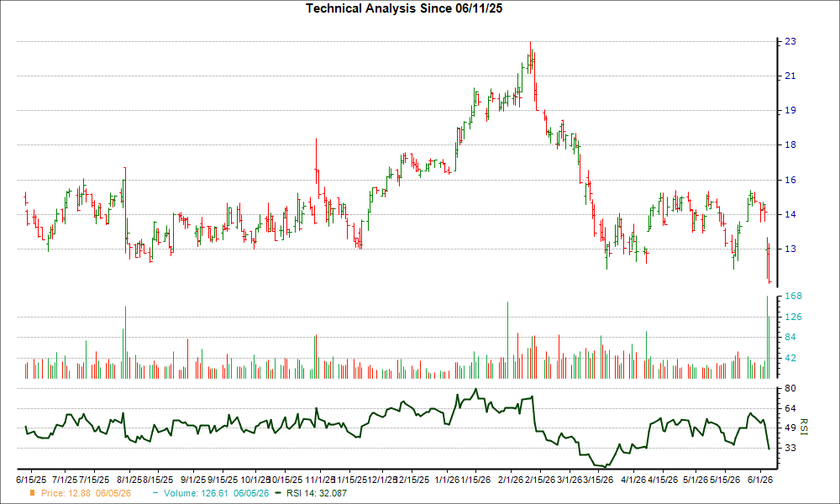Click the 'Volume: 126.61 06/05/26' legend text
This screenshot has width=840, height=504.
217,493
